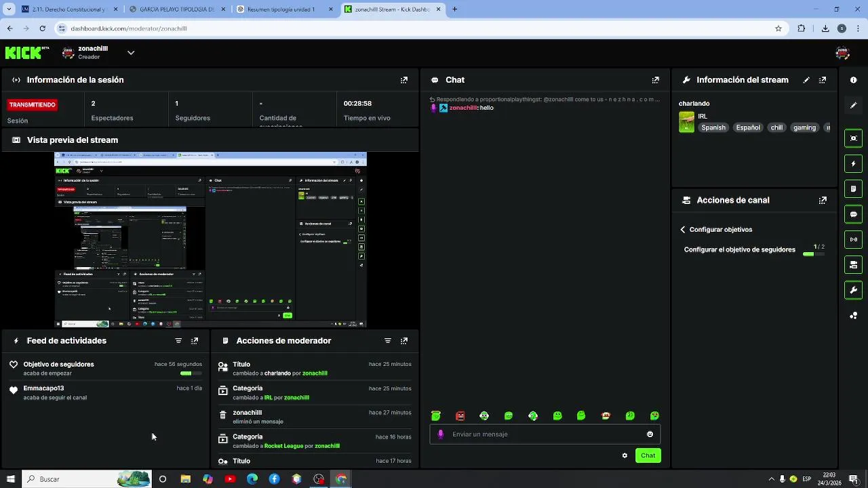The width and height of the screenshot is (868, 488).
Task: Switch to the GARCIA PELAYO TIPOLOGIA tab
Action: 176,9
